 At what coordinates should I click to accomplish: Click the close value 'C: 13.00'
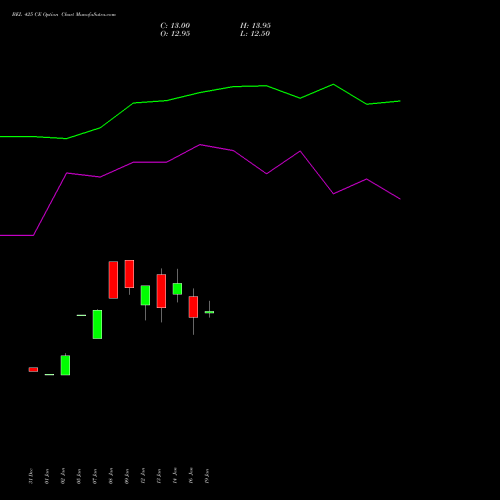point(175,26)
